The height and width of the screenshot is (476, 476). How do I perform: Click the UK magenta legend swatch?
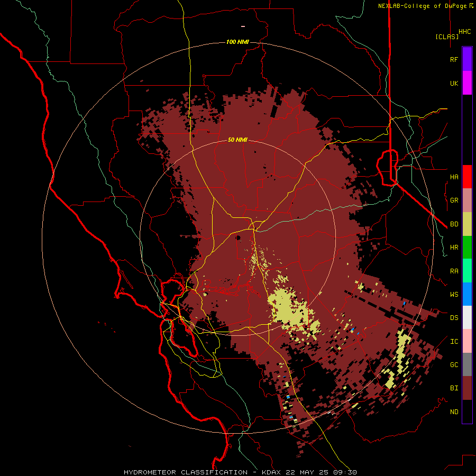click(467, 83)
